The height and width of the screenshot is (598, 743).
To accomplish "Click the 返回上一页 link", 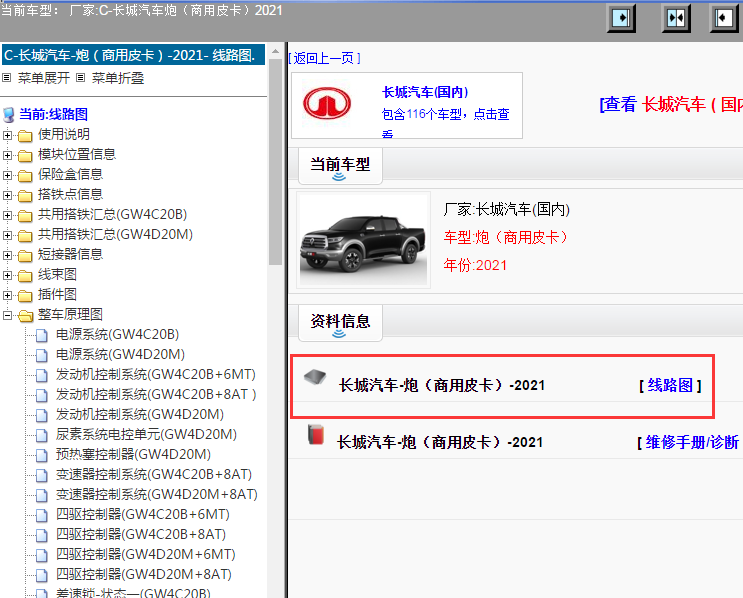I will tap(325, 58).
